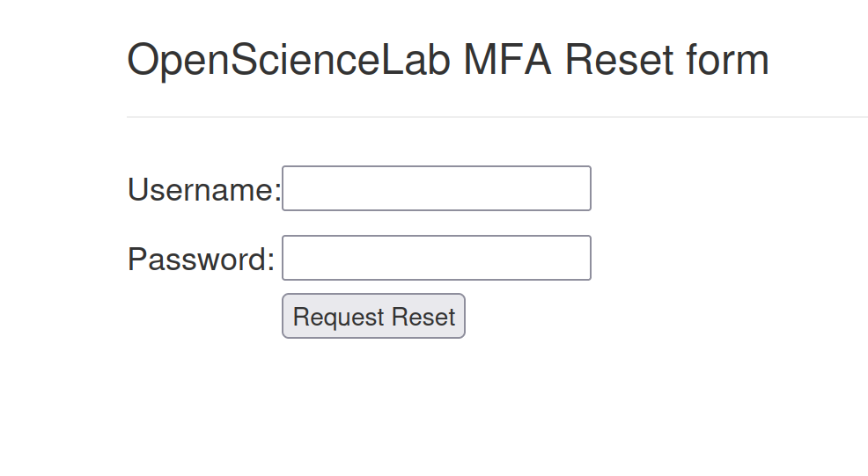Submit the form via Request Reset
The width and height of the screenshot is (868, 476).
373,317
